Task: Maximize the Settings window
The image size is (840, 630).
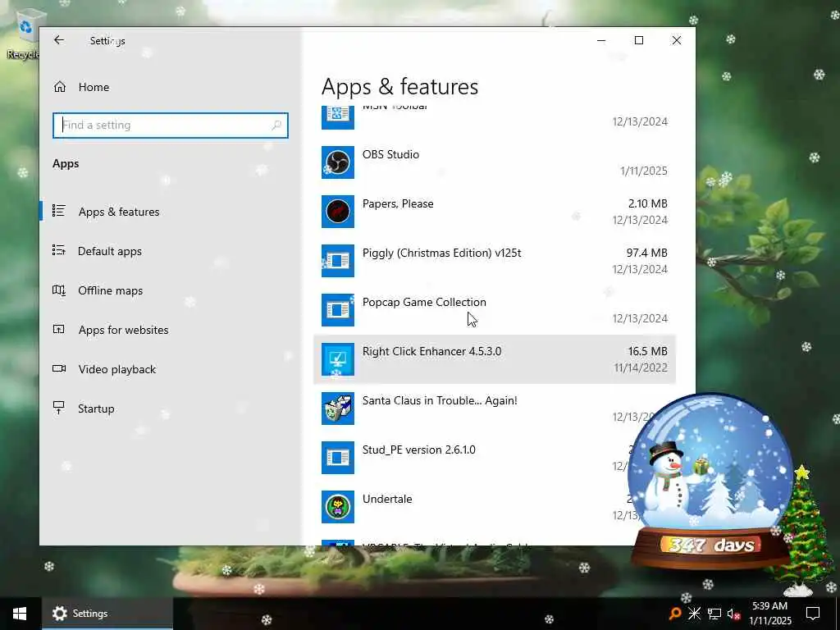Action: pyautogui.click(x=638, y=40)
